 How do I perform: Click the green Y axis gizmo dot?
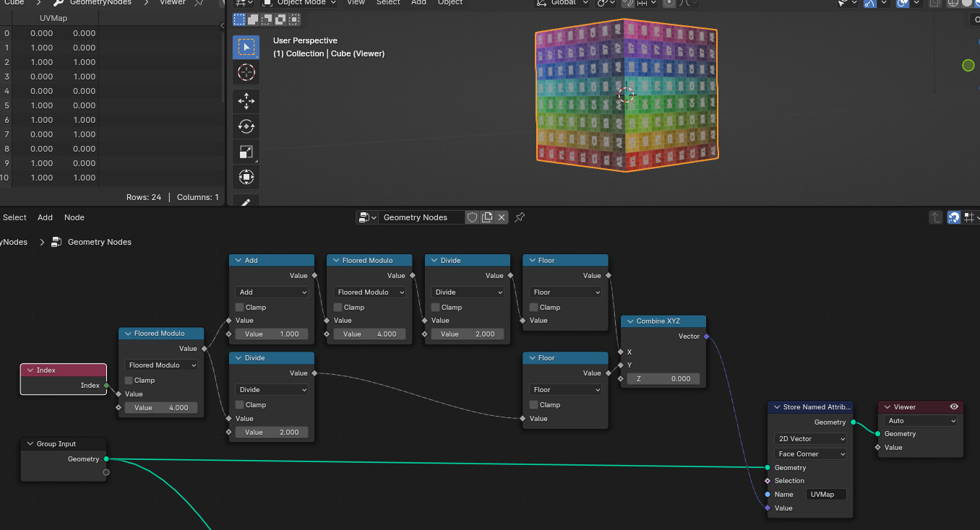coord(968,66)
